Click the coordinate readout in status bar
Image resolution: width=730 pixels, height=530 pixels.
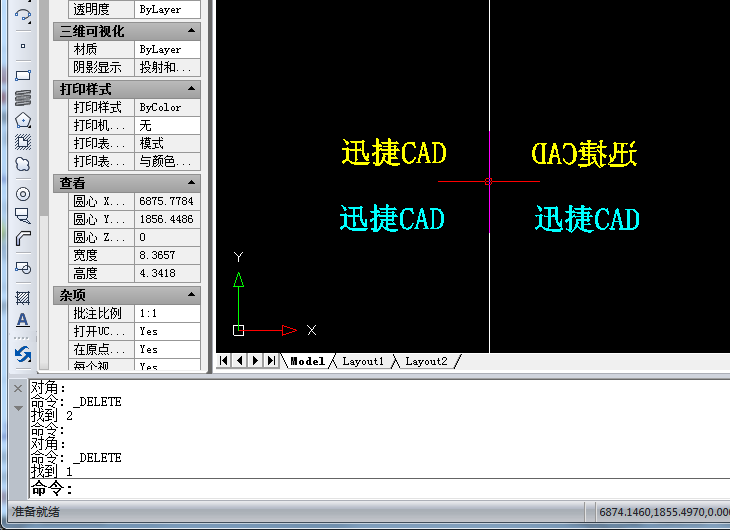[663, 512]
